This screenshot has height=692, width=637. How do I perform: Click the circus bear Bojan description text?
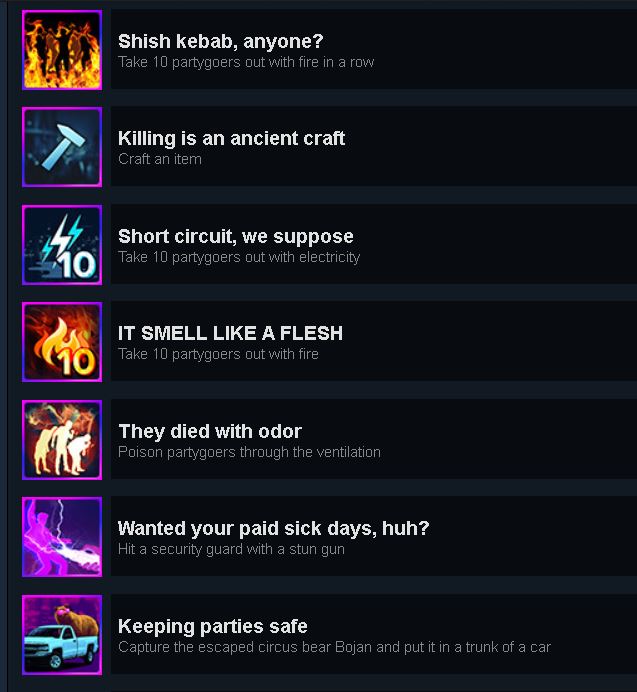click(x=335, y=647)
